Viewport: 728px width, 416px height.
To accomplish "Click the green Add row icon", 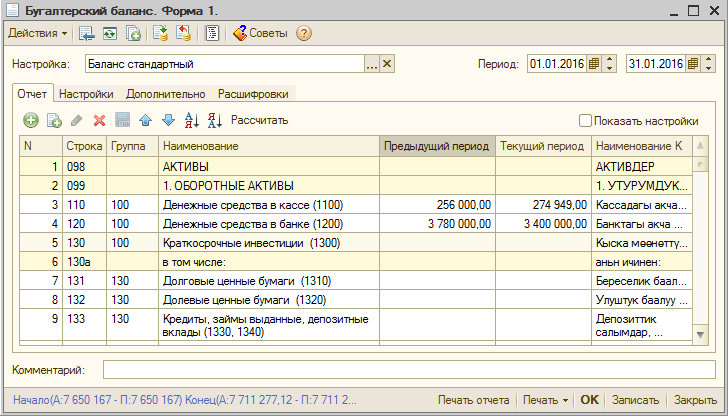I will [31, 120].
